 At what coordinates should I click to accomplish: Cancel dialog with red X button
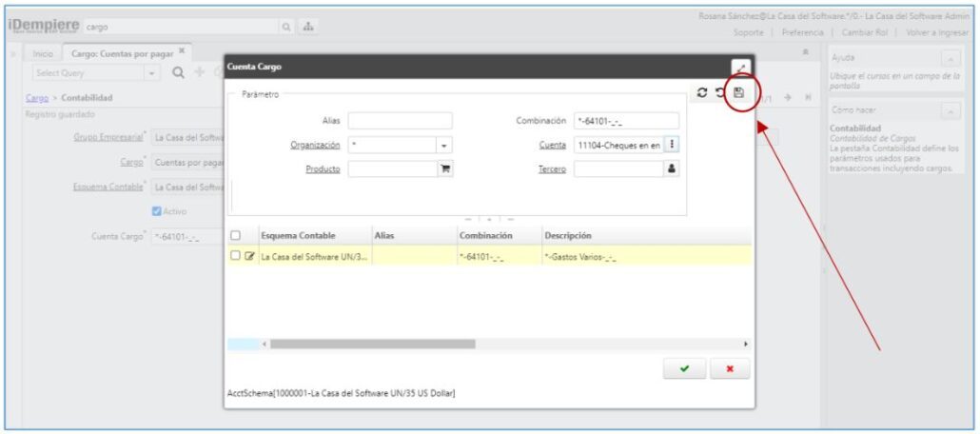coord(730,369)
